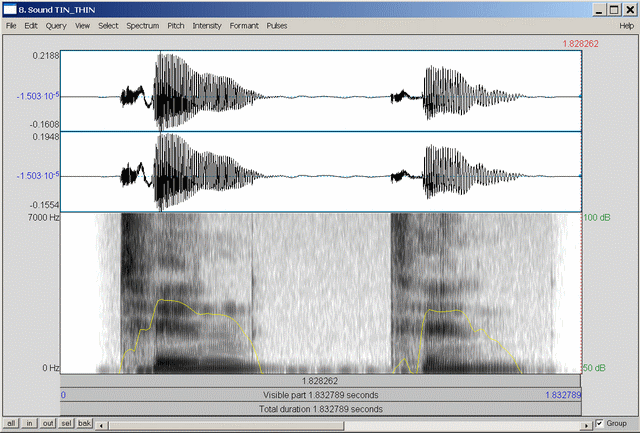This screenshot has height=433, width=640.
Task: Toggle the Group checkbox
Action: pyautogui.click(x=600, y=424)
